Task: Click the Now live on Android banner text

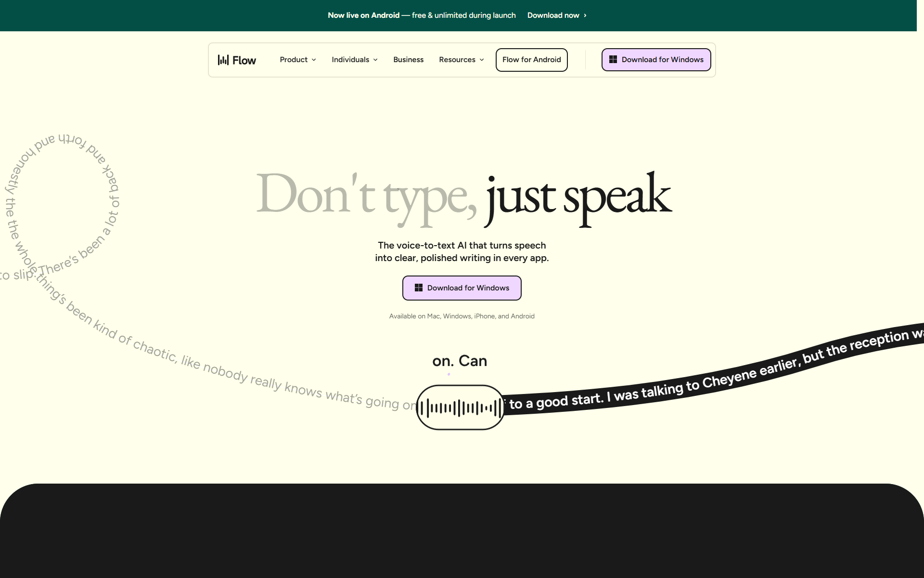Action: 363,15
